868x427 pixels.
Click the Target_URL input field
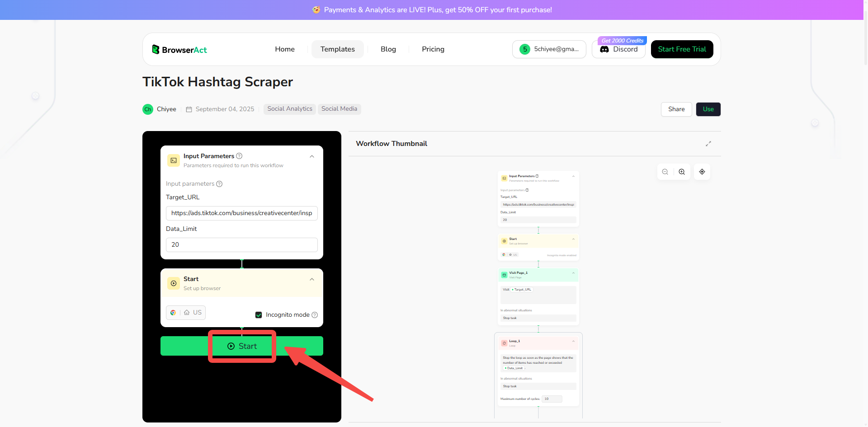coord(242,213)
